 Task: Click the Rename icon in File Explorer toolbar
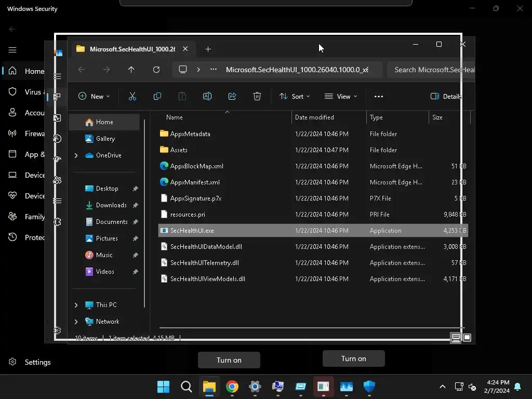pyautogui.click(x=207, y=96)
